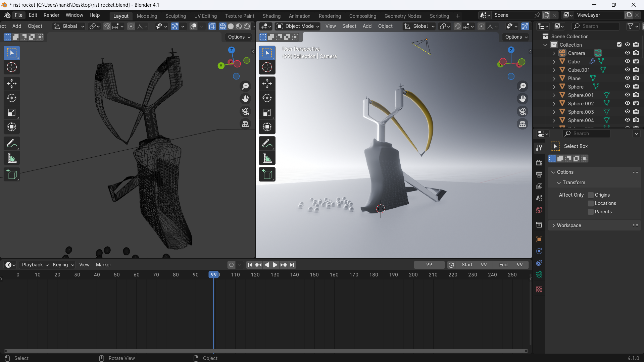
Task: Open the Object Data camera properties tab
Action: 539,274
